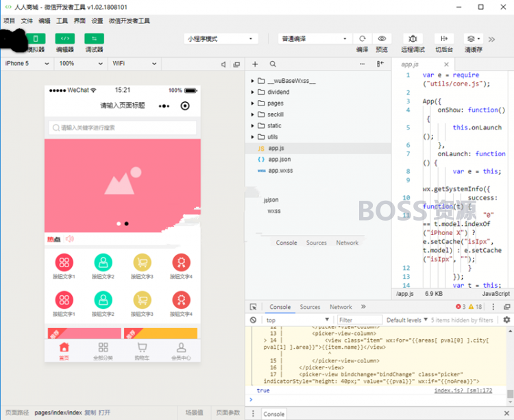
Task: Click the add new file plus icon
Action: pos(255,64)
